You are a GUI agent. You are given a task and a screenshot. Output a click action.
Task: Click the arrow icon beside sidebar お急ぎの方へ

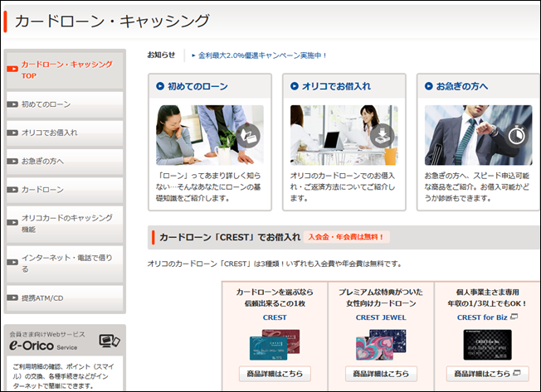pos(12,161)
